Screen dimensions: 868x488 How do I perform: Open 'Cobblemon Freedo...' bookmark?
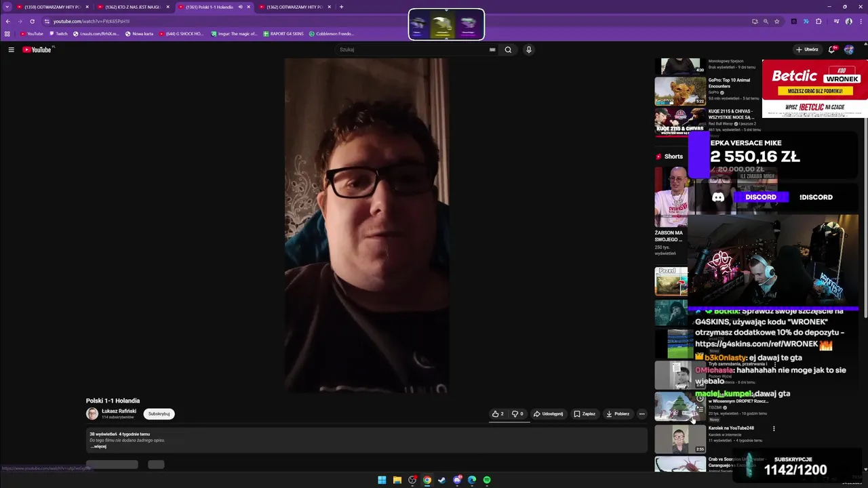332,33
